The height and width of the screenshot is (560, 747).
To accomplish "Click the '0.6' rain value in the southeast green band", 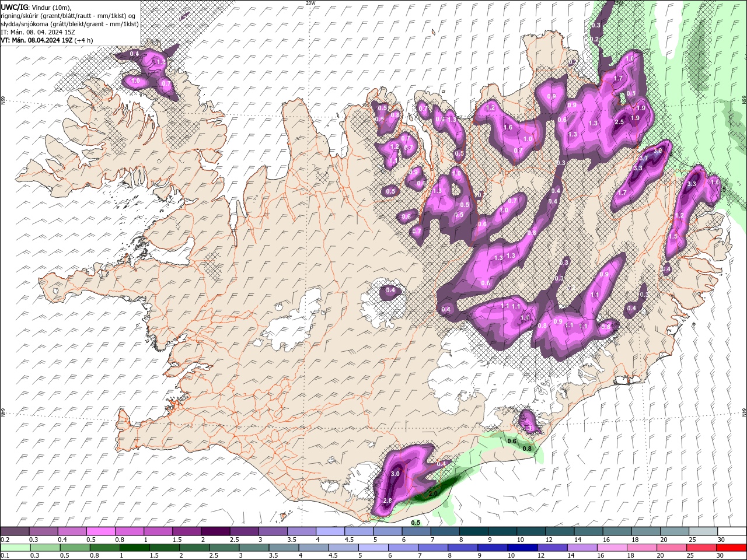I will (512, 441).
